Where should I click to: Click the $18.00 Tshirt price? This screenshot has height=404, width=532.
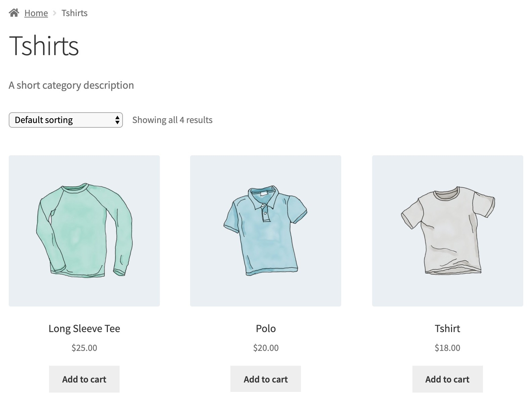click(447, 348)
